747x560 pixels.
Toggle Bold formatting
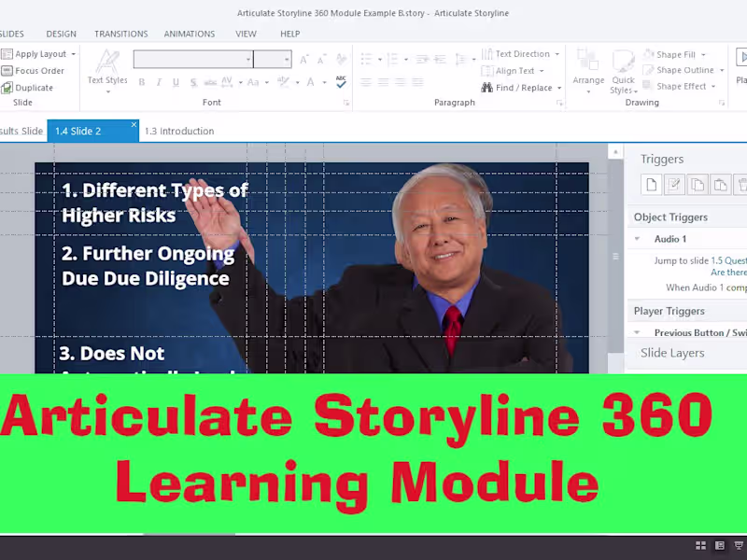pos(142,82)
